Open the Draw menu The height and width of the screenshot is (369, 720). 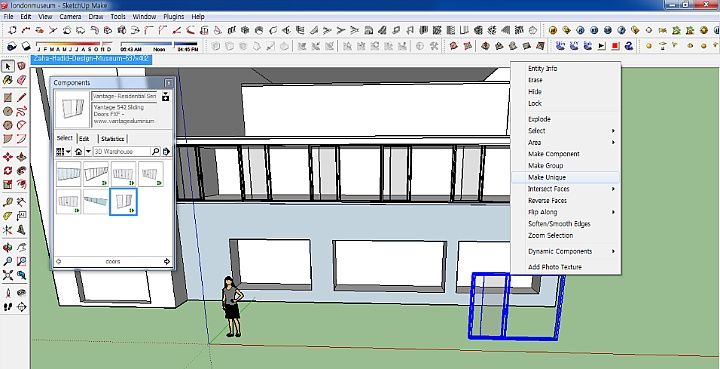[96, 17]
